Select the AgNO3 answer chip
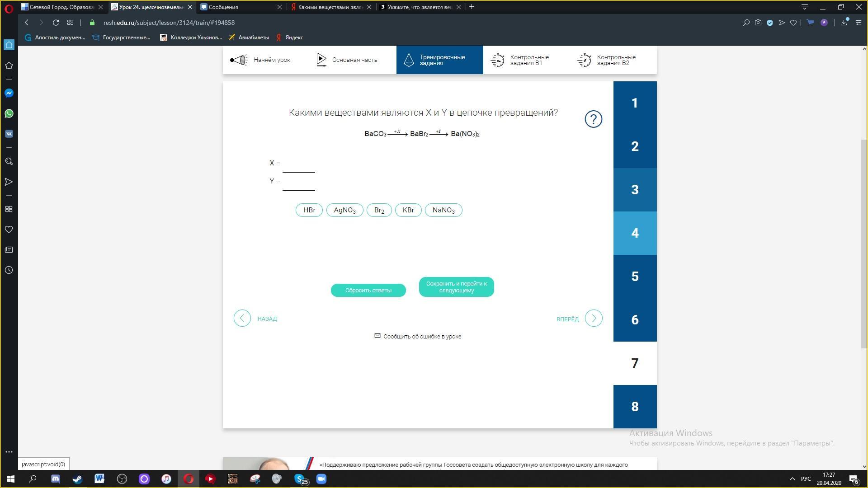 pyautogui.click(x=344, y=210)
